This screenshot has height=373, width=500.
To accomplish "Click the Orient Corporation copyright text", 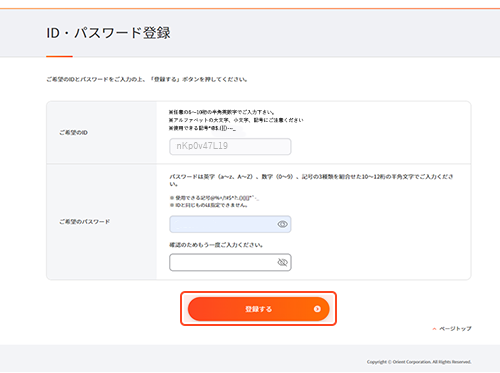I will click(x=419, y=362).
